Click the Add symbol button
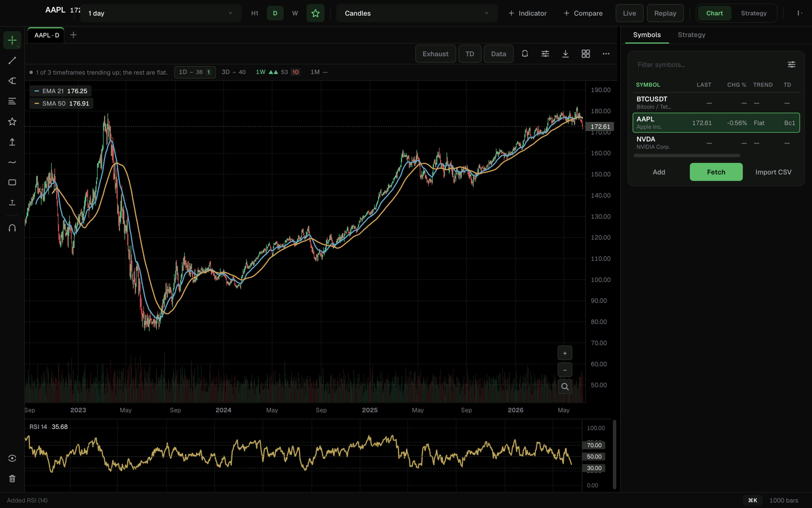 (659, 172)
